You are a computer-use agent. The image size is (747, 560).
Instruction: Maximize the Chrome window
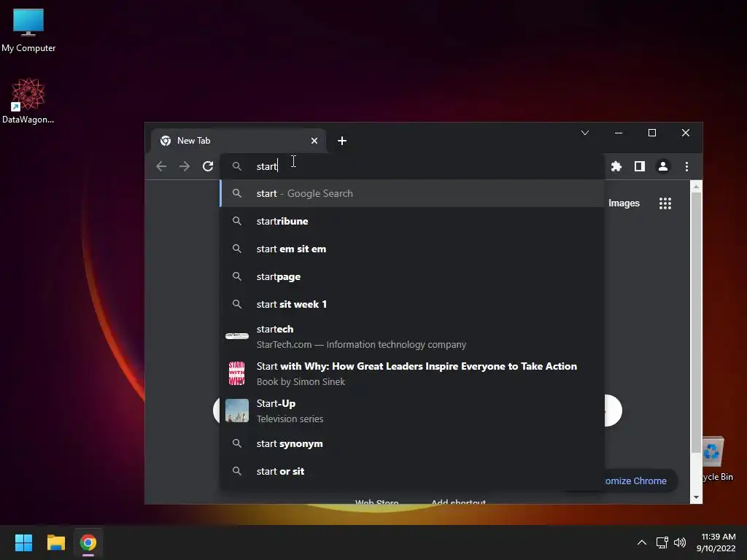[x=651, y=133]
